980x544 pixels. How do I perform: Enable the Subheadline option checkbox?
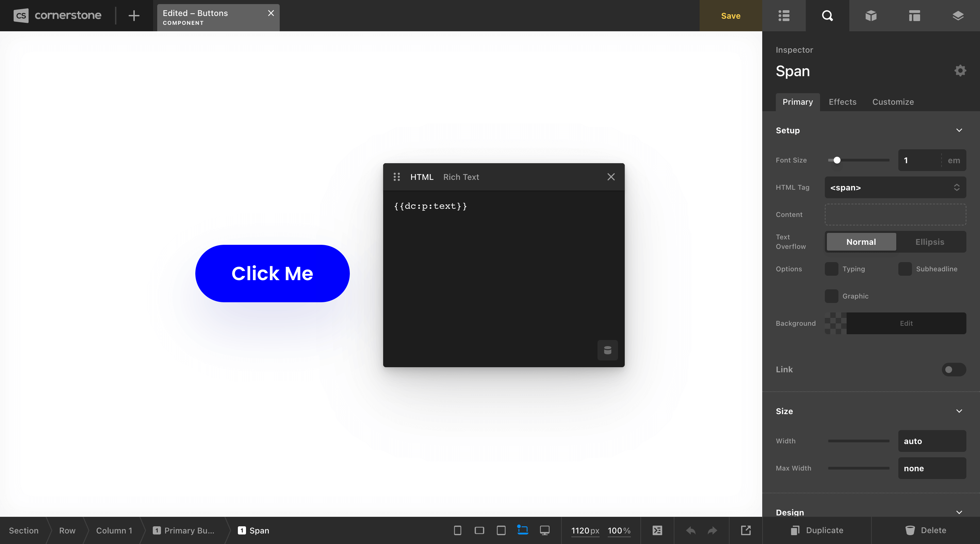point(905,269)
